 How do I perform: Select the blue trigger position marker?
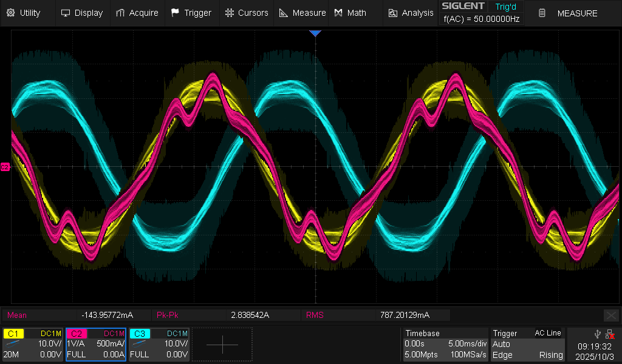click(x=315, y=33)
